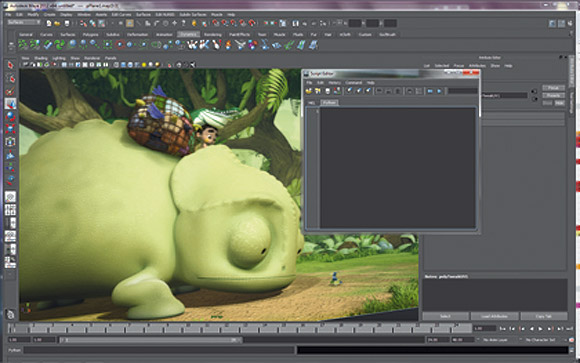The image size is (580, 363).
Task: Toggle the highlighted snap icon in status line
Action: (x=129, y=23)
